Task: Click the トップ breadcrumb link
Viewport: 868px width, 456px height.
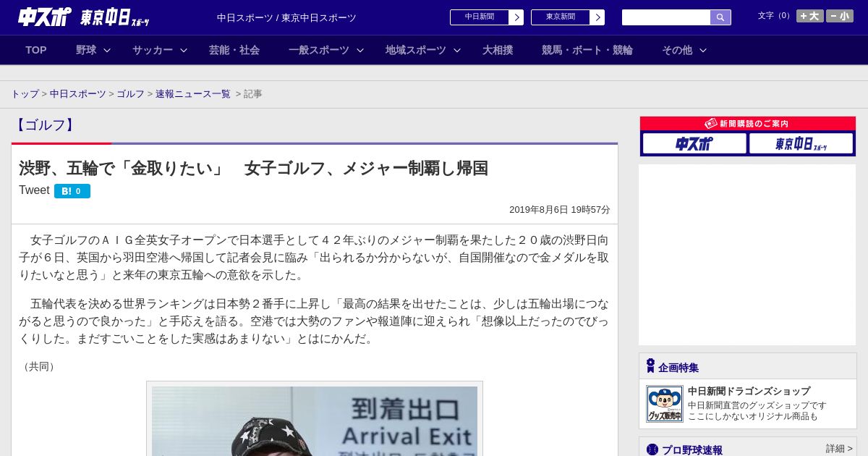Action: [x=25, y=94]
